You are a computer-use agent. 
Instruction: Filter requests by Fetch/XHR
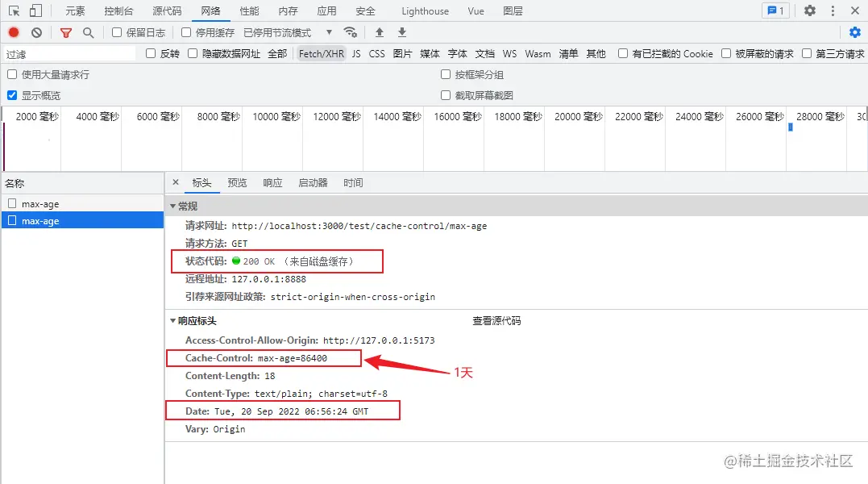[321, 54]
